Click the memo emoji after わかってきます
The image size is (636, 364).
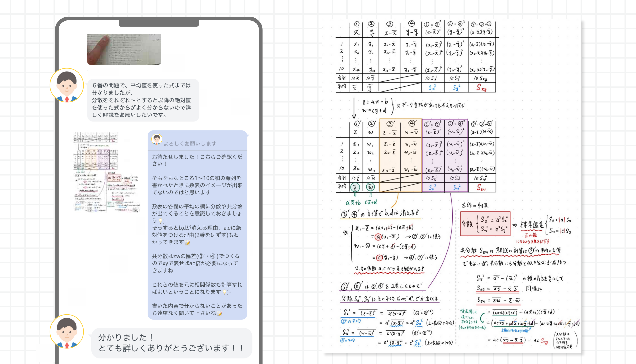pos(188,243)
